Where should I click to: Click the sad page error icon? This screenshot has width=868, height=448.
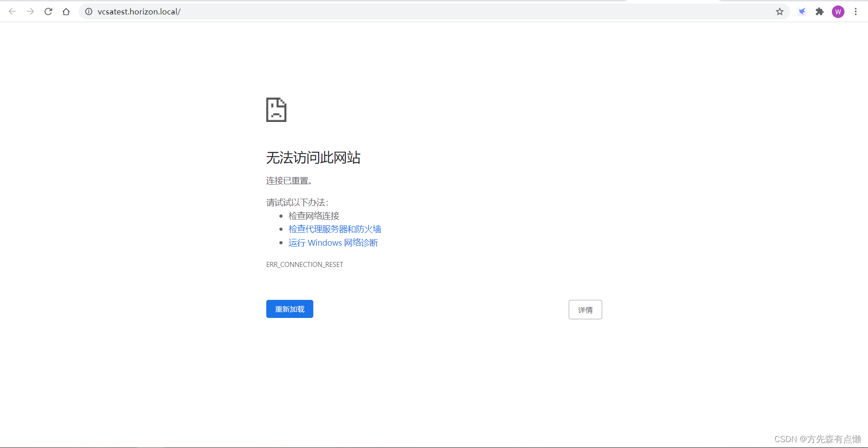276,109
